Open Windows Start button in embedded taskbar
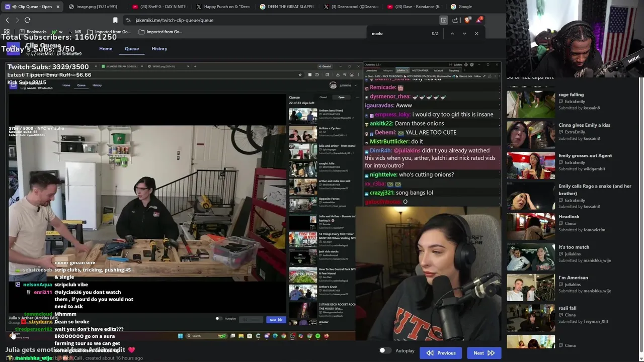This screenshot has width=644, height=362. (180, 336)
